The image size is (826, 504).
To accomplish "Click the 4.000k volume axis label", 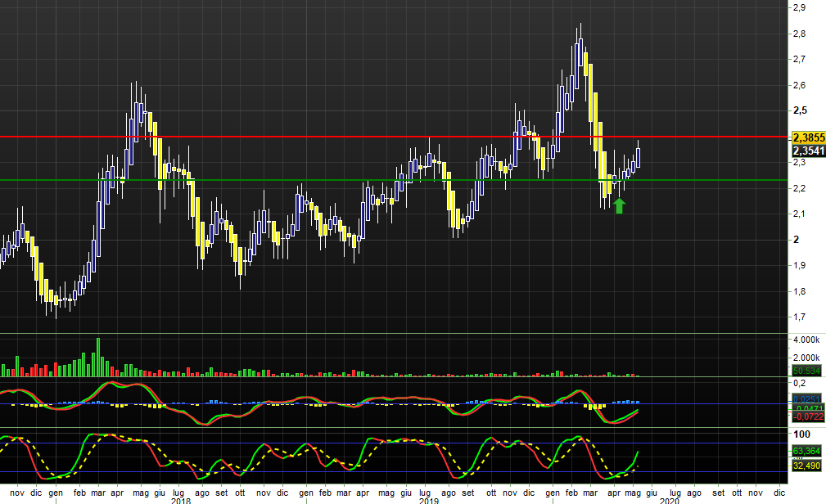I will (x=806, y=340).
